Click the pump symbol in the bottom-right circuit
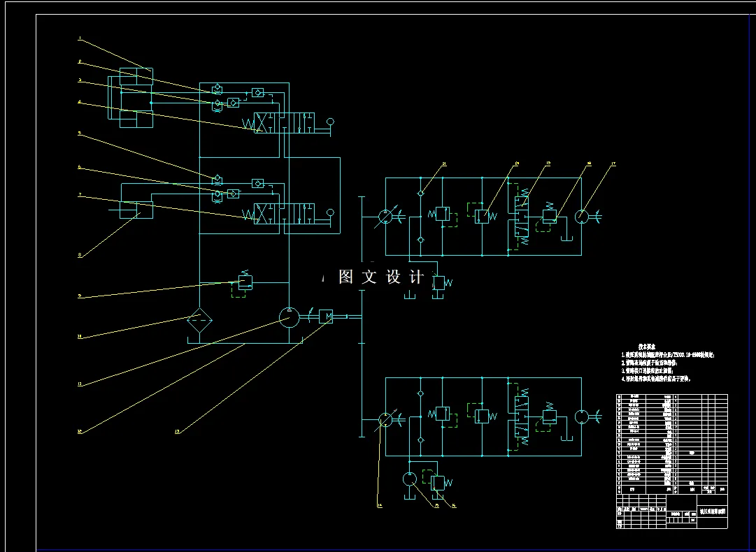The height and width of the screenshot is (552, 756). point(410,479)
